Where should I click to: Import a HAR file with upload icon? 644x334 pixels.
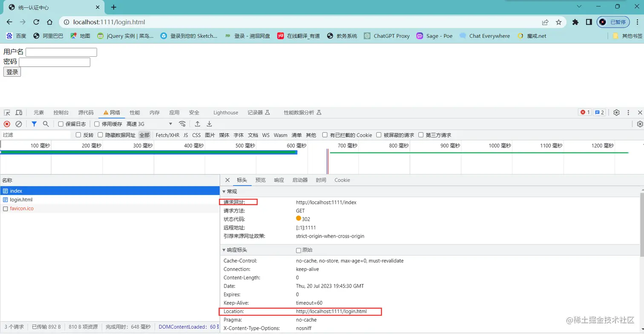click(x=198, y=124)
